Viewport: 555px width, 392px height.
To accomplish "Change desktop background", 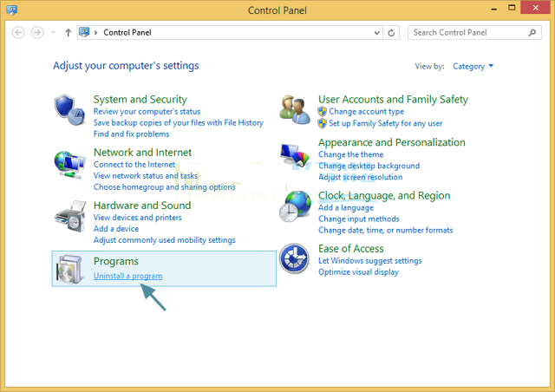I will click(369, 166).
